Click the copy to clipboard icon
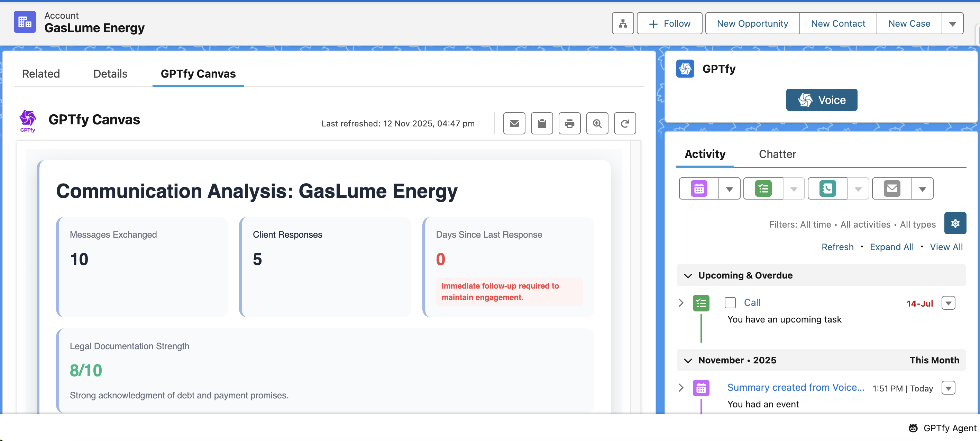980x441 pixels. (x=542, y=123)
